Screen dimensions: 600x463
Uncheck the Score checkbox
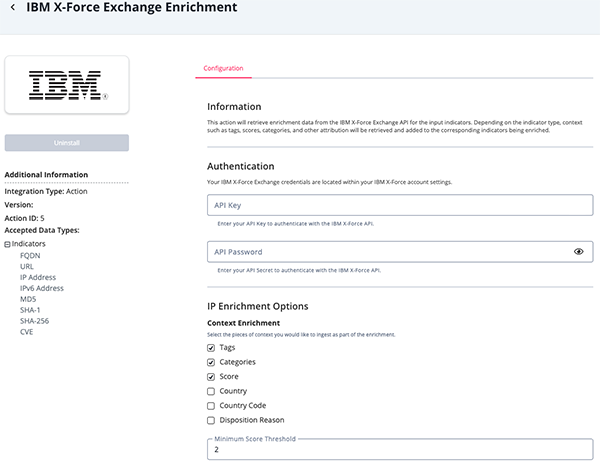[211, 377]
